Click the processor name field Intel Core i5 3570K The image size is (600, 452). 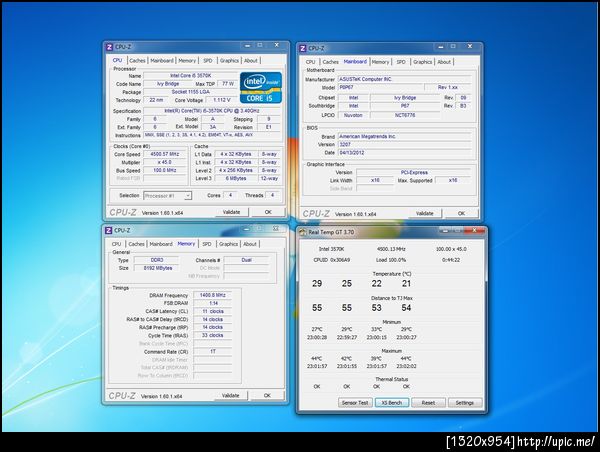191,76
